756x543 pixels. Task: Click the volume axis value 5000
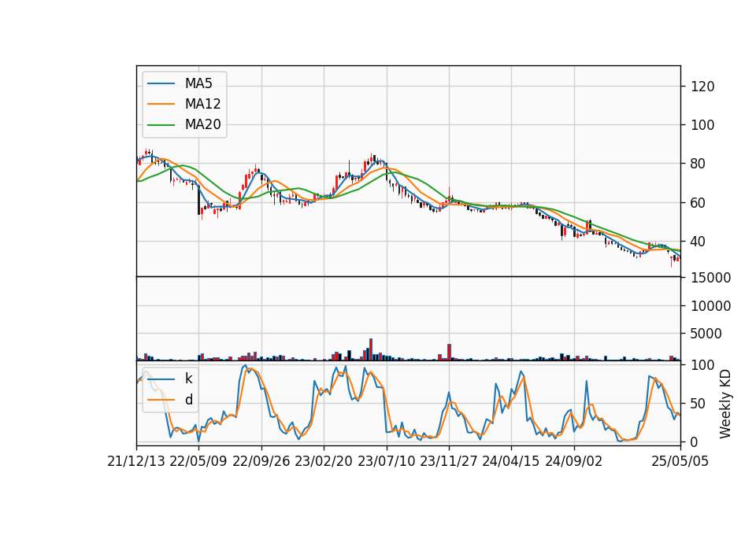point(706,334)
